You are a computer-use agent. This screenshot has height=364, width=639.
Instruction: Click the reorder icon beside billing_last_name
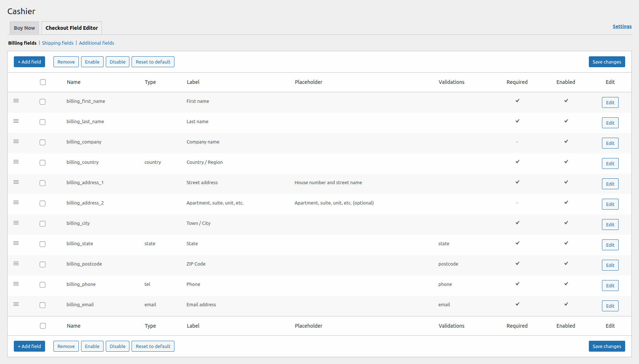(x=16, y=121)
